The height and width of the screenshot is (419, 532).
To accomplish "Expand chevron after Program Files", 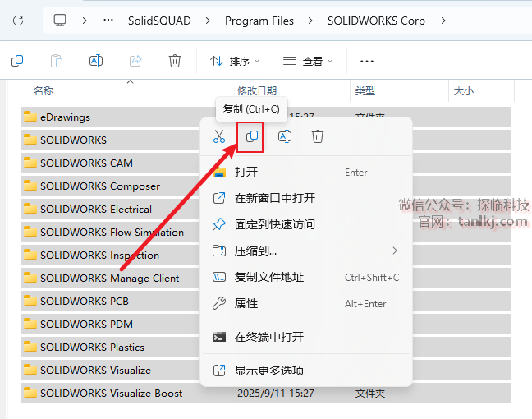I will (310, 21).
